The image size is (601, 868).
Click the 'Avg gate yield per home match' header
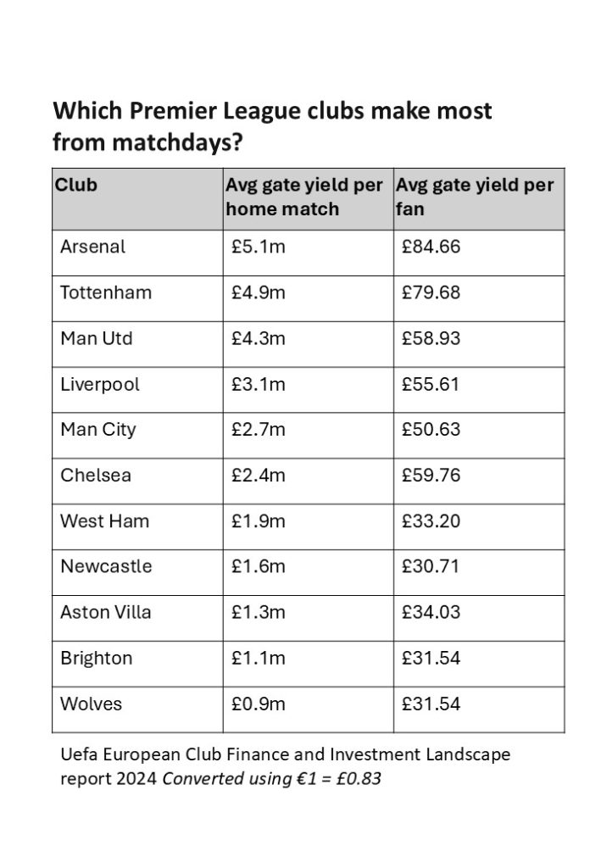[x=303, y=197]
